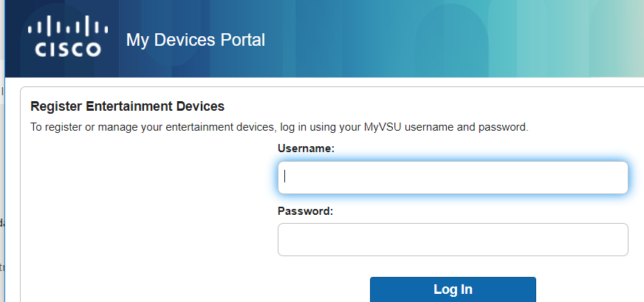Click the CISCO wordmark text
Image resolution: width=644 pixels, height=302 pixels.
point(68,49)
